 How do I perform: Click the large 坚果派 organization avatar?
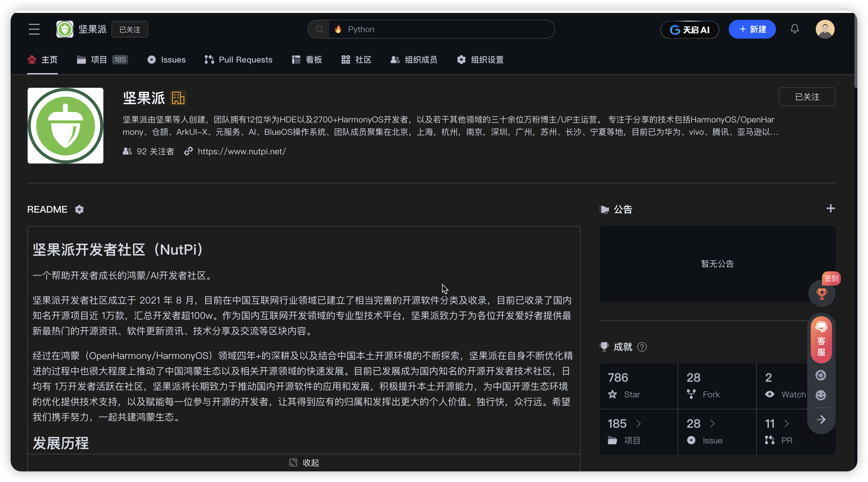click(x=65, y=126)
